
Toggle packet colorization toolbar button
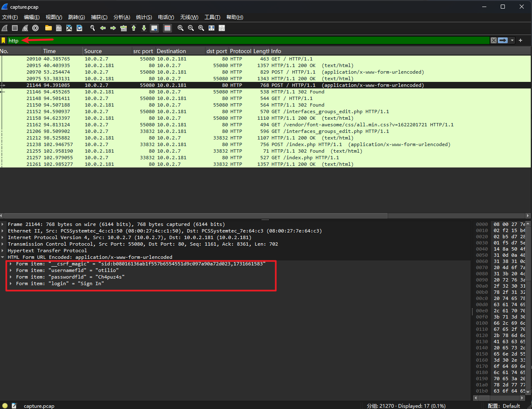click(167, 28)
